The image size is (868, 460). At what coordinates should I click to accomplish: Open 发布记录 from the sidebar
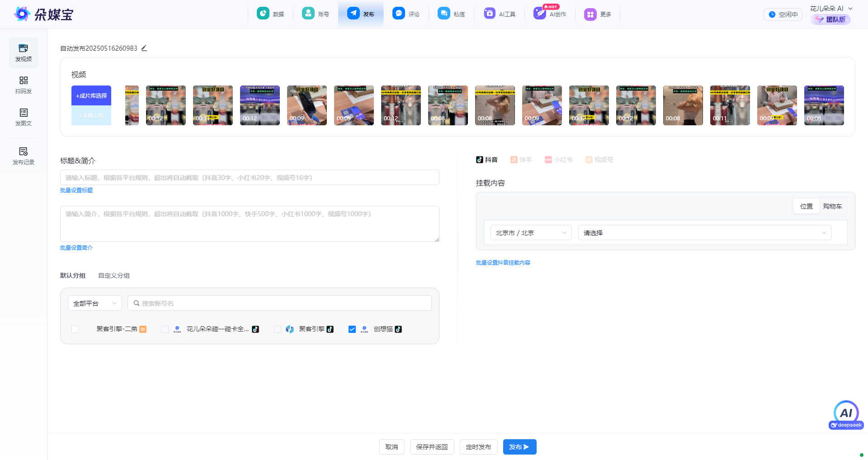(23, 156)
